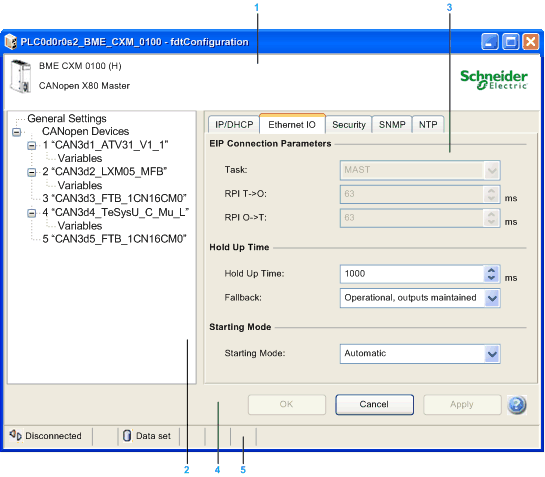Click the RPI T->O value field

pyautogui.click(x=412, y=194)
